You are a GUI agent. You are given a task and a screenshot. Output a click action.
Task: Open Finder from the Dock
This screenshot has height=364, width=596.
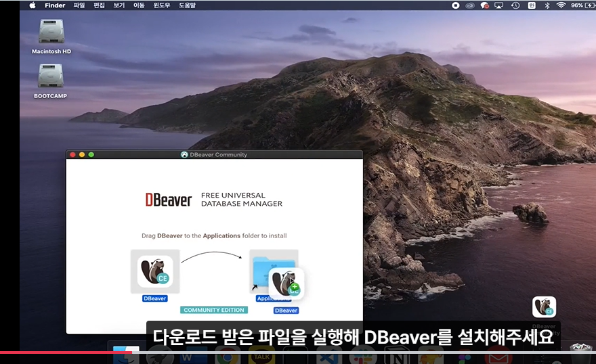coord(126,355)
